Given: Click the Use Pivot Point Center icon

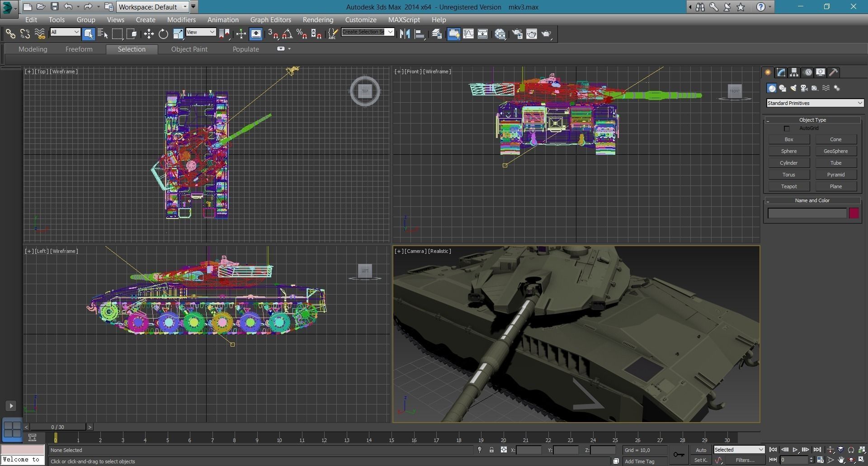Looking at the screenshot, I should (224, 34).
